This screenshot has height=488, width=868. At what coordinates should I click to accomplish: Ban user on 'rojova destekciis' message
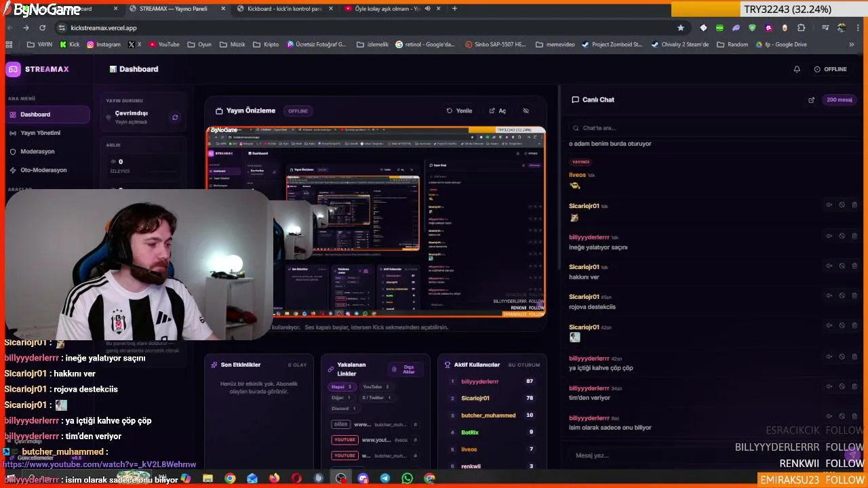tap(842, 296)
